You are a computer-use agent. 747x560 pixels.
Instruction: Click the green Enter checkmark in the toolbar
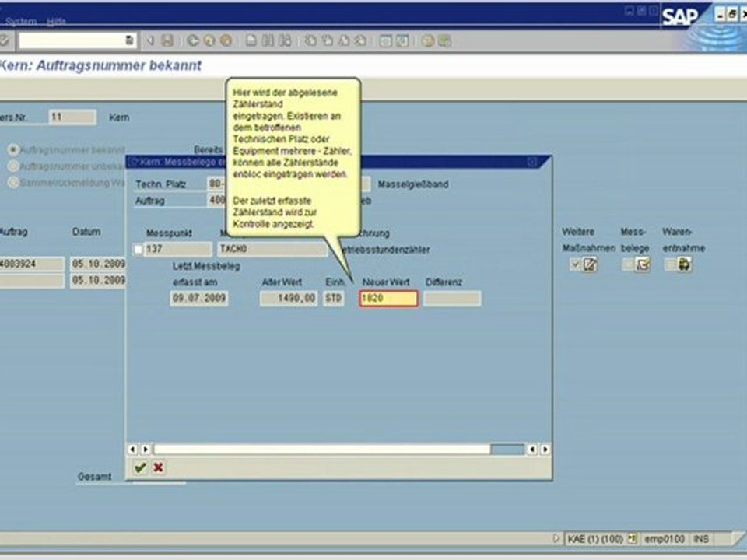click(x=4, y=41)
